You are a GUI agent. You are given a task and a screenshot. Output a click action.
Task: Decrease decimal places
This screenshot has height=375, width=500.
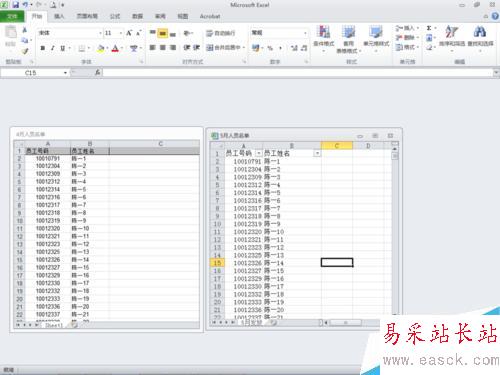point(304,48)
